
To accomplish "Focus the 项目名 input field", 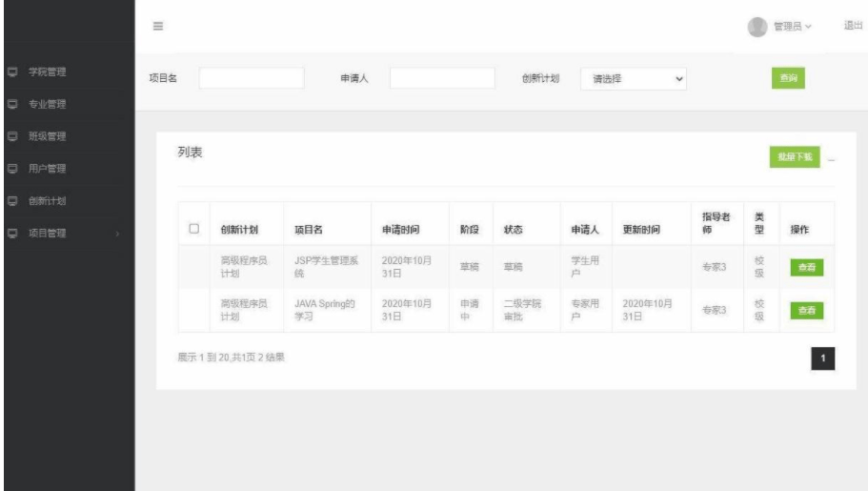I will point(252,78).
